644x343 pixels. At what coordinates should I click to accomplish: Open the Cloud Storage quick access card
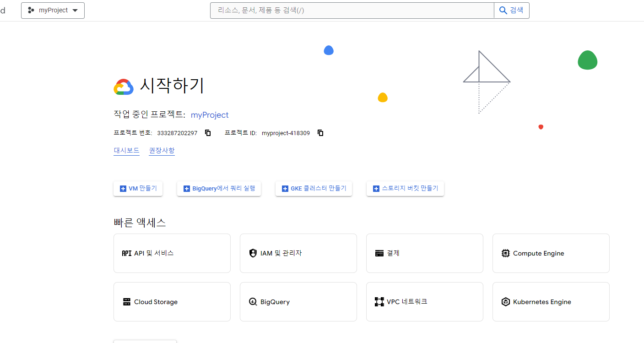(172, 302)
